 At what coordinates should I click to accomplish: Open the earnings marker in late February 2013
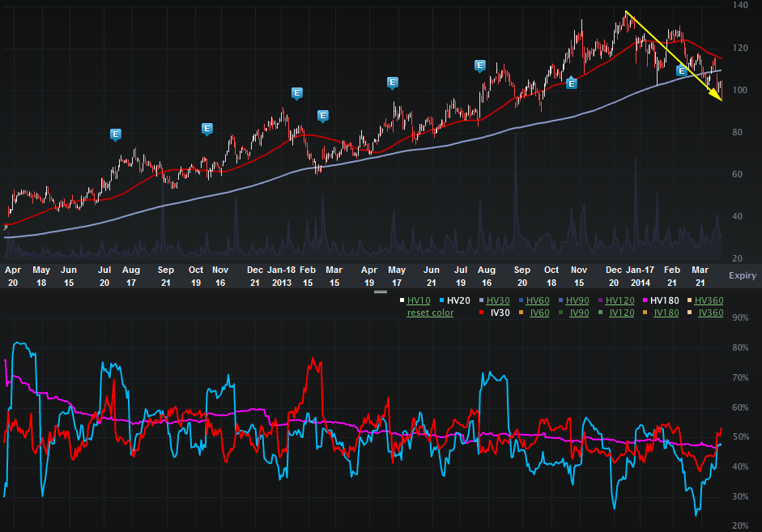(x=322, y=116)
